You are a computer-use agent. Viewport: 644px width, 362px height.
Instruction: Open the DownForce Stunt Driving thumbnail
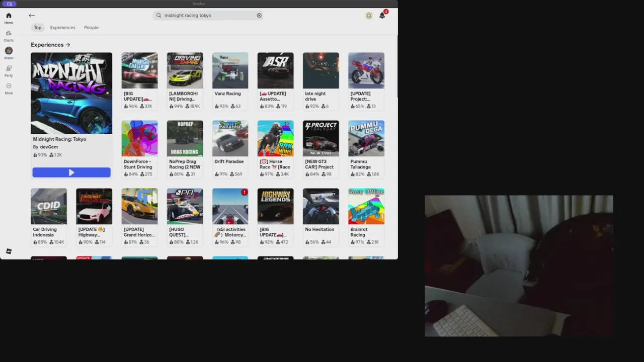tap(139, 138)
